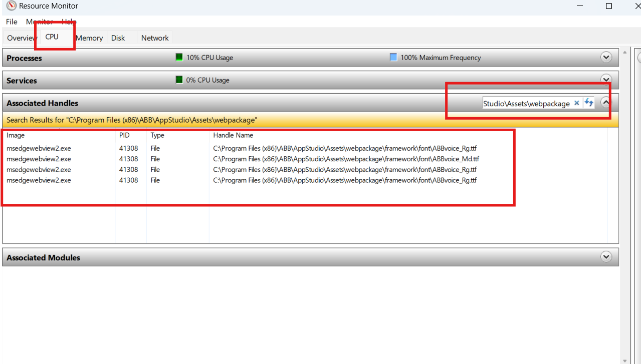Expand the Services section chevron
The height and width of the screenshot is (364, 641).
[606, 80]
